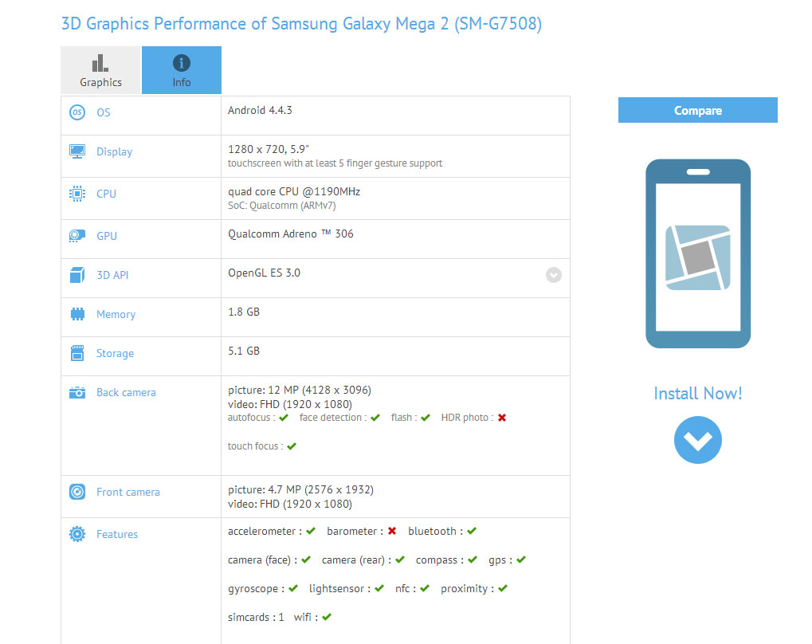Image resolution: width=812 pixels, height=644 pixels.
Task: Click the 4.7 MP picture resolution text
Action: pos(300,489)
